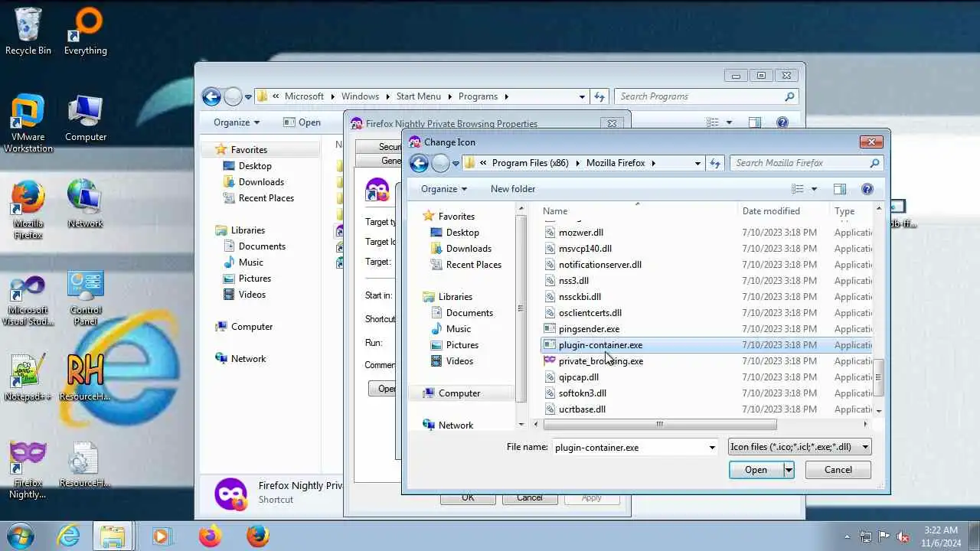This screenshot has height=551, width=980.
Task: Open the Recycle Bin desktop icon
Action: point(28,31)
